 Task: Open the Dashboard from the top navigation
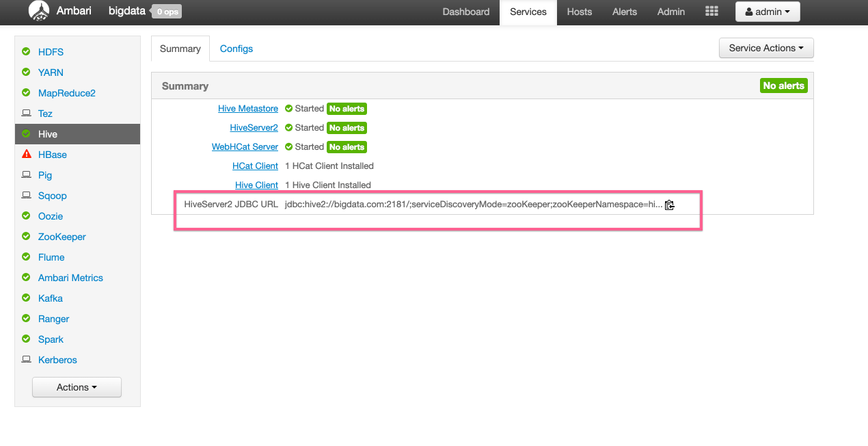pos(465,12)
